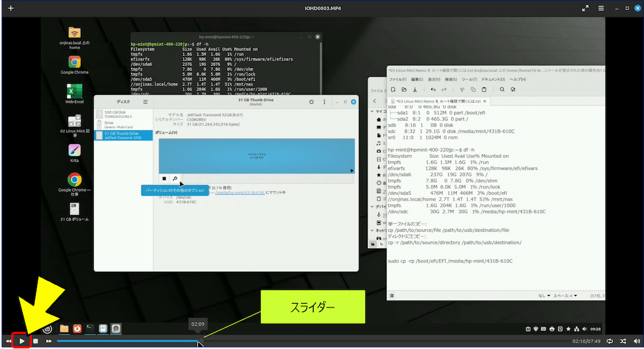Open the ファイル(F) menu in the text editor

coord(397,79)
